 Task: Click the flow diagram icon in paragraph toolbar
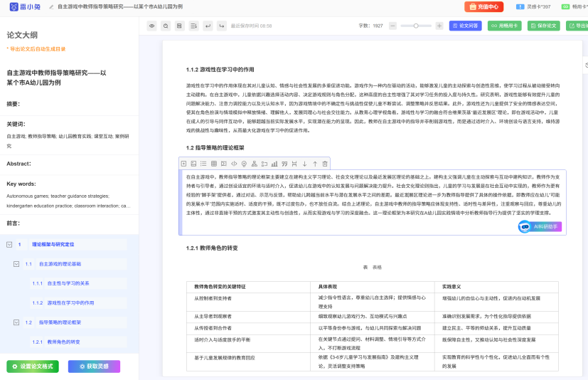(x=264, y=164)
